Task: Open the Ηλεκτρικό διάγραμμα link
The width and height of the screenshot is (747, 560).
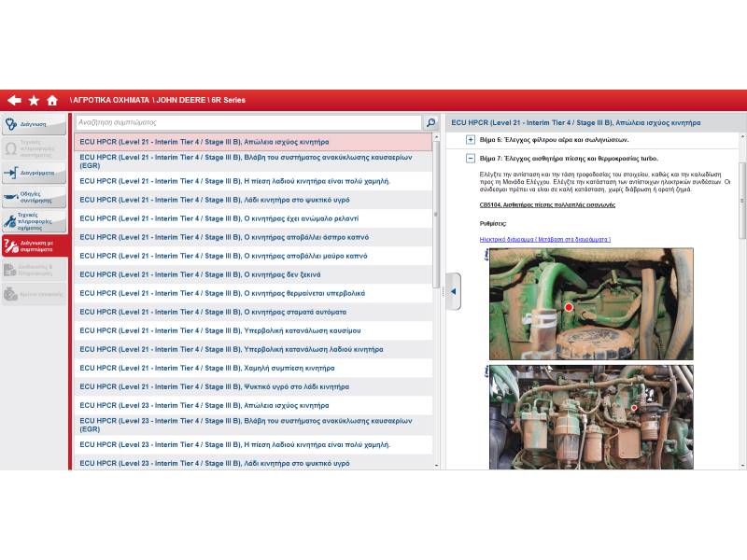Action: click(x=544, y=240)
